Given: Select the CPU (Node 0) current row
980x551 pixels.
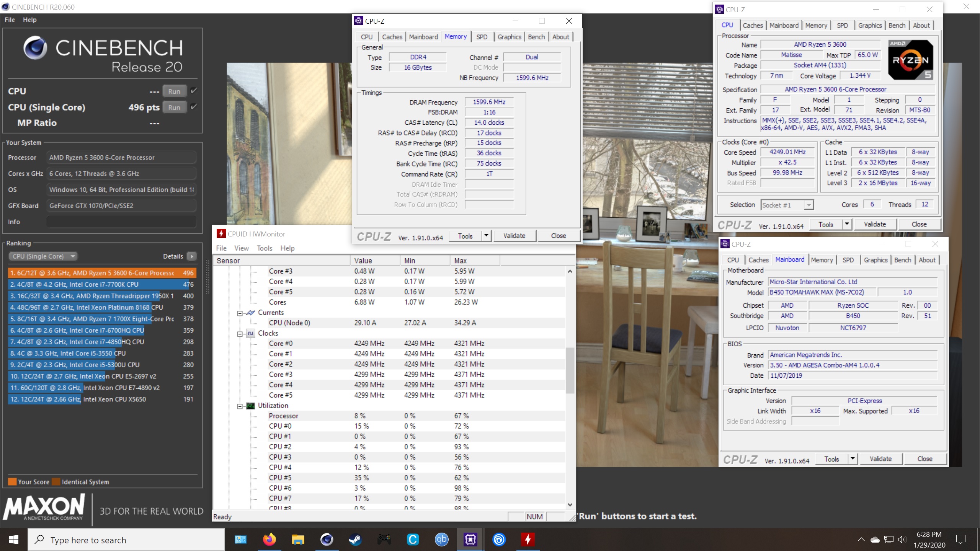Looking at the screenshot, I should (389, 323).
